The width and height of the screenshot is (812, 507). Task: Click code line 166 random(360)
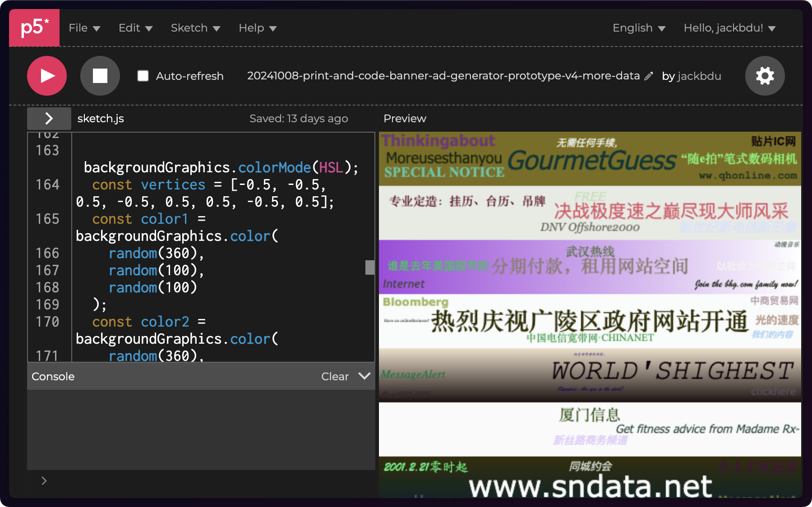click(156, 253)
